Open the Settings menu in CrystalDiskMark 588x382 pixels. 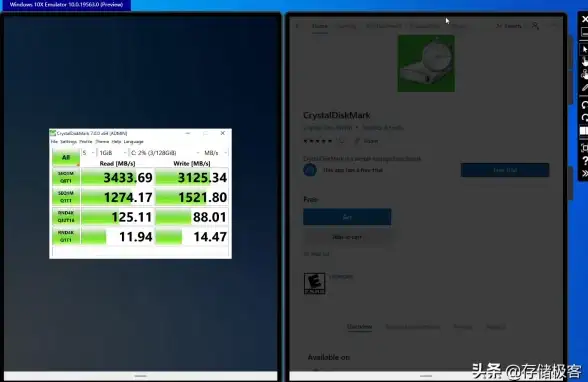tap(68, 142)
